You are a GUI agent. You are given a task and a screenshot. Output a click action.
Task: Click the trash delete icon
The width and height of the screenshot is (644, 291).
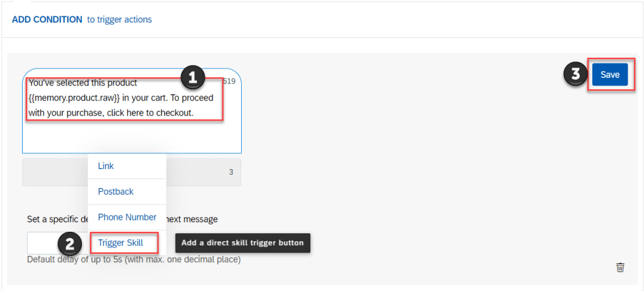(x=620, y=268)
